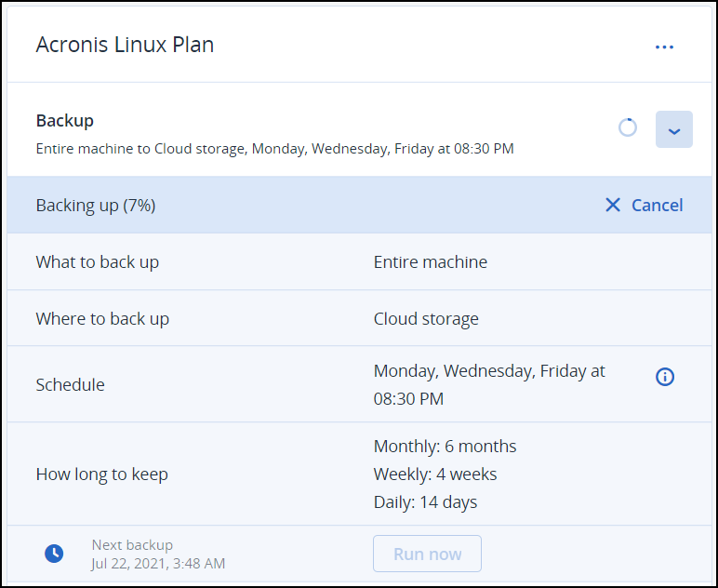
Task: Select the Cloud storage value
Action: [426, 319]
